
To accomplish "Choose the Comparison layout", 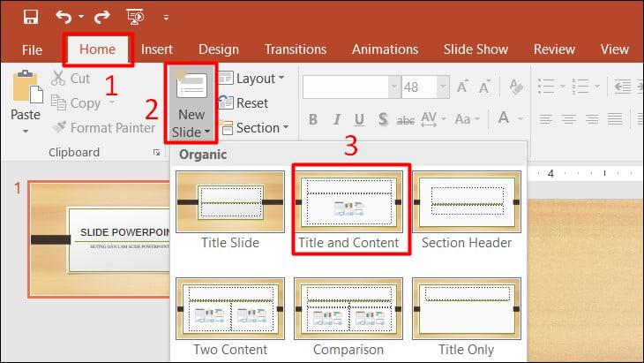I will 348,316.
